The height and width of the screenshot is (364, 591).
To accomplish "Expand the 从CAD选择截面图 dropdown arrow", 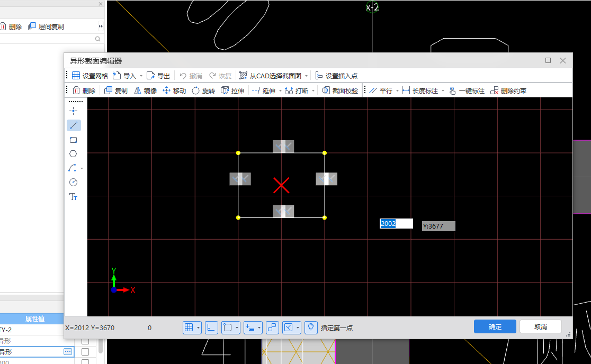I will click(307, 76).
